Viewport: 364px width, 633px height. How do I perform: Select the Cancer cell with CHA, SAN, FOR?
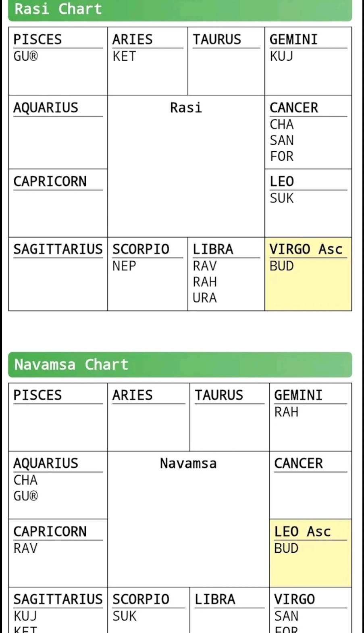[308, 132]
